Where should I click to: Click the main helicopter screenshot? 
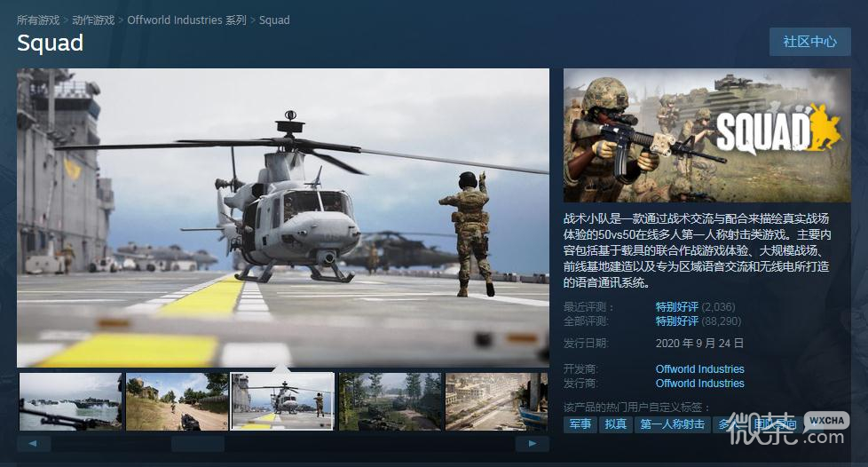283,218
